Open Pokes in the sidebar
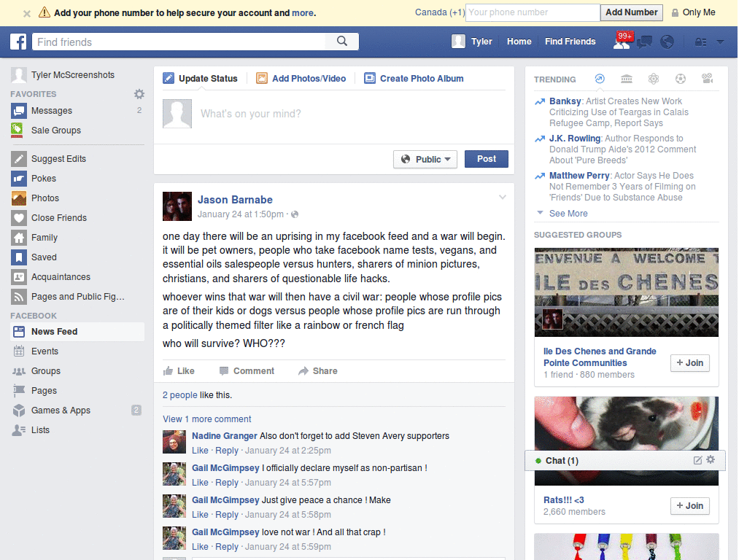 [x=77, y=179]
